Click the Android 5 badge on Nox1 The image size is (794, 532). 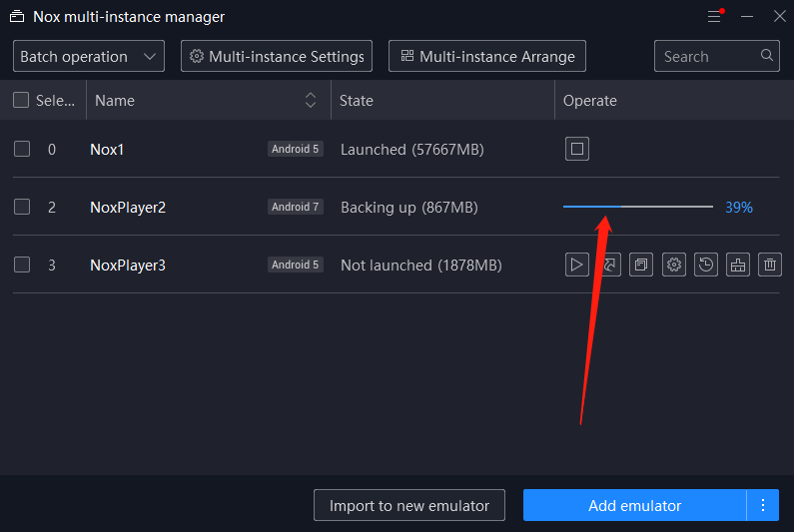click(296, 149)
